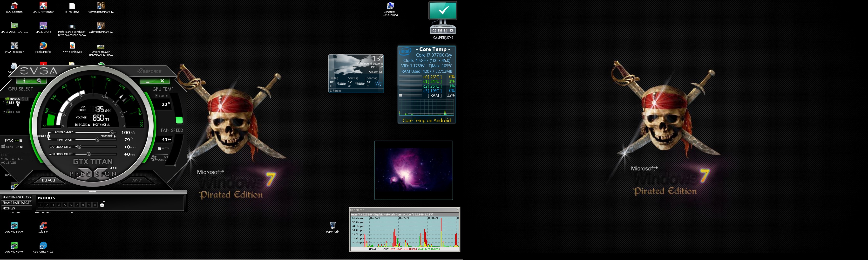Click the Core Temp on Android link
The image size is (868, 260).
pyautogui.click(x=427, y=120)
